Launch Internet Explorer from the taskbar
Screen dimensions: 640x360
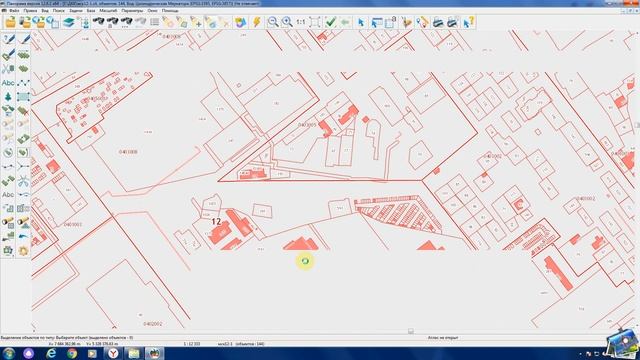click(x=51, y=353)
